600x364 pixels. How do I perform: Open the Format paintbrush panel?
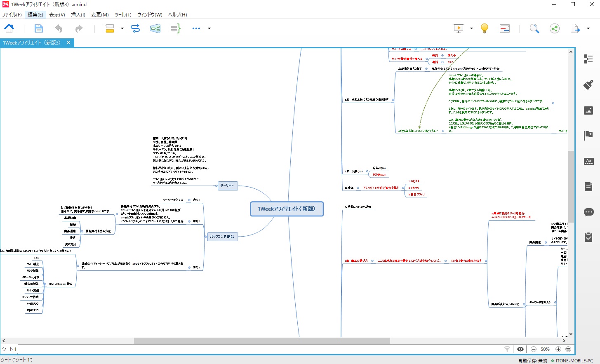click(x=588, y=85)
